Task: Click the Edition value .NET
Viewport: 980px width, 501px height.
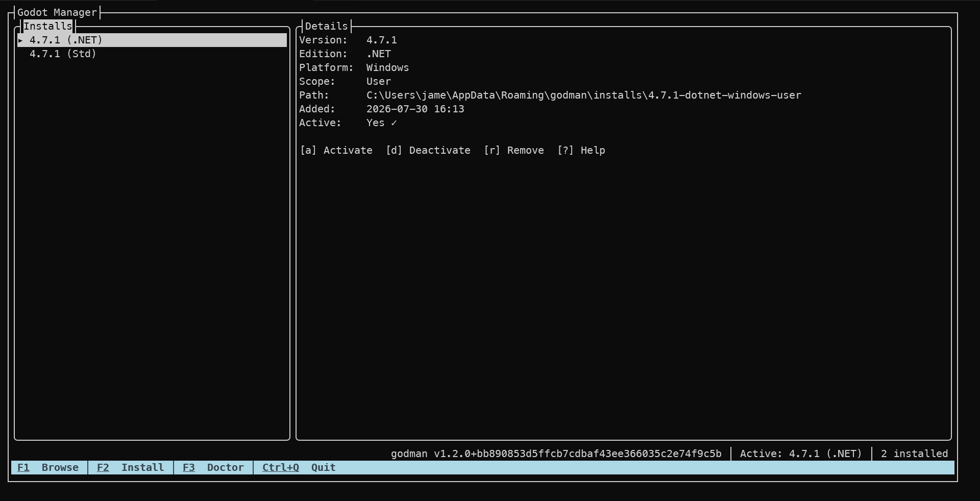Action: pos(379,54)
